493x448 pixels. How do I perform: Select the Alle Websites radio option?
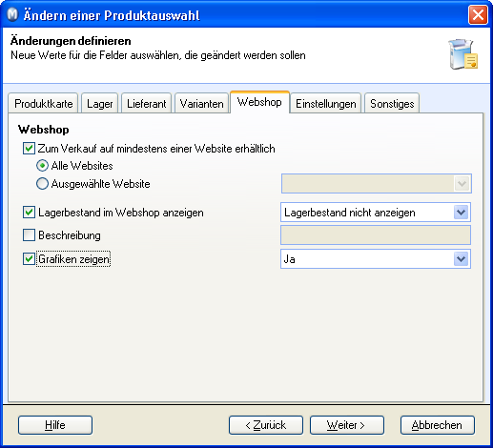click(42, 166)
